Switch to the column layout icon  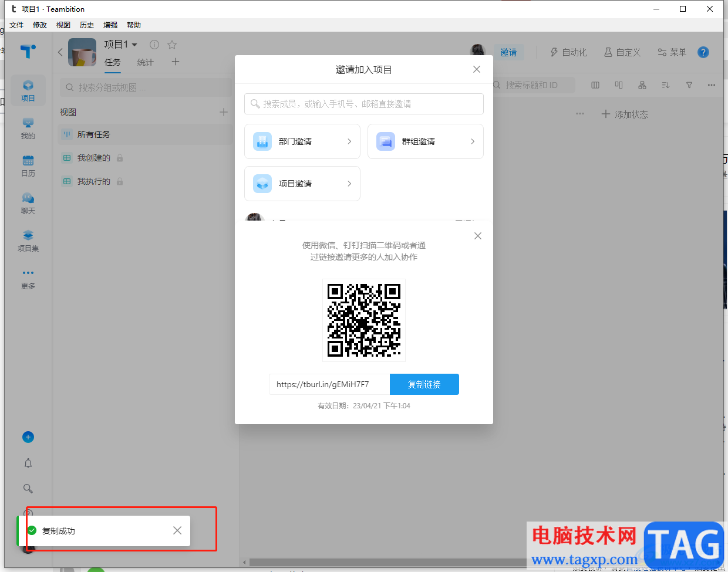click(595, 85)
